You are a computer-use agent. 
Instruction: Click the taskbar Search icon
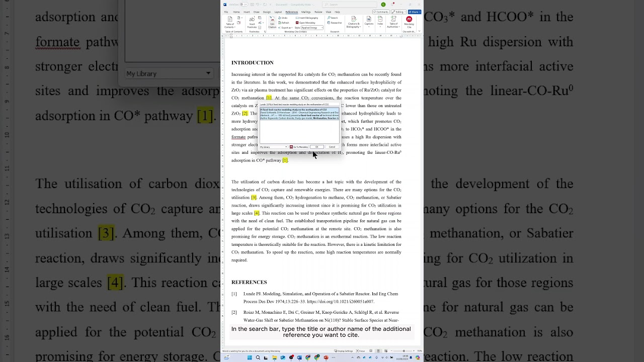tap(258, 357)
